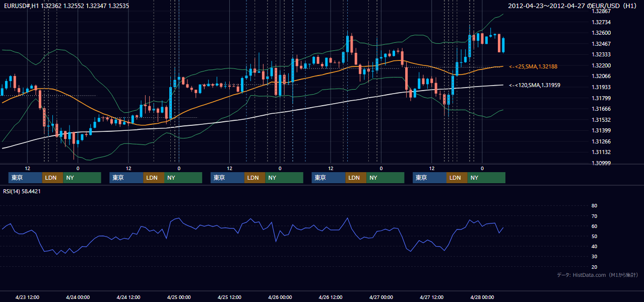The image size is (644, 302).
Task: Click the 東京 session box for 4/27
Action: pos(429,178)
